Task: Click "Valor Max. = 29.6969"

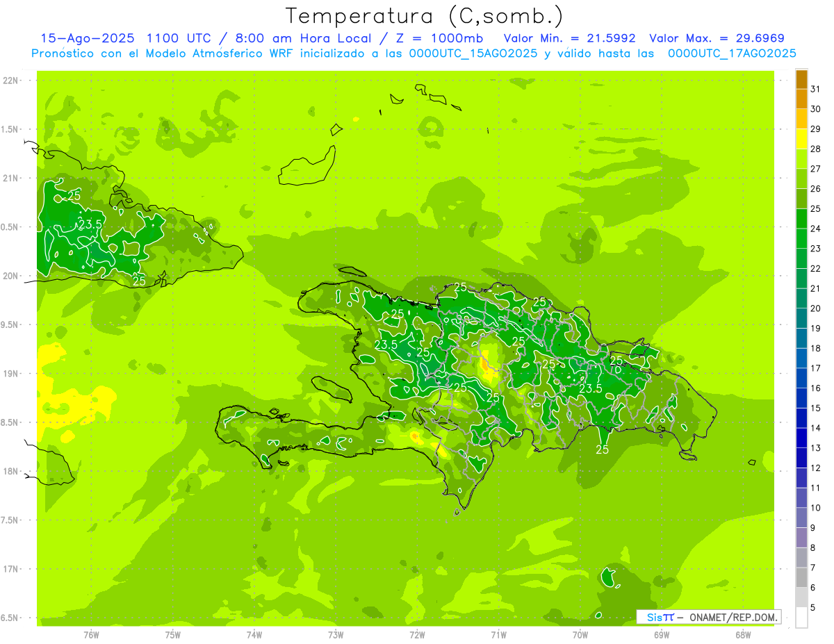Action: (717, 38)
